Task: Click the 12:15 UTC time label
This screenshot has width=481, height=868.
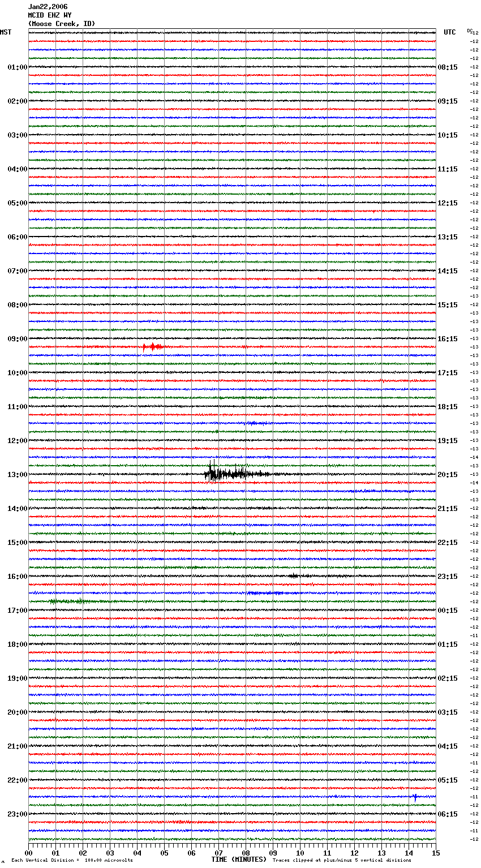Action: tap(448, 203)
